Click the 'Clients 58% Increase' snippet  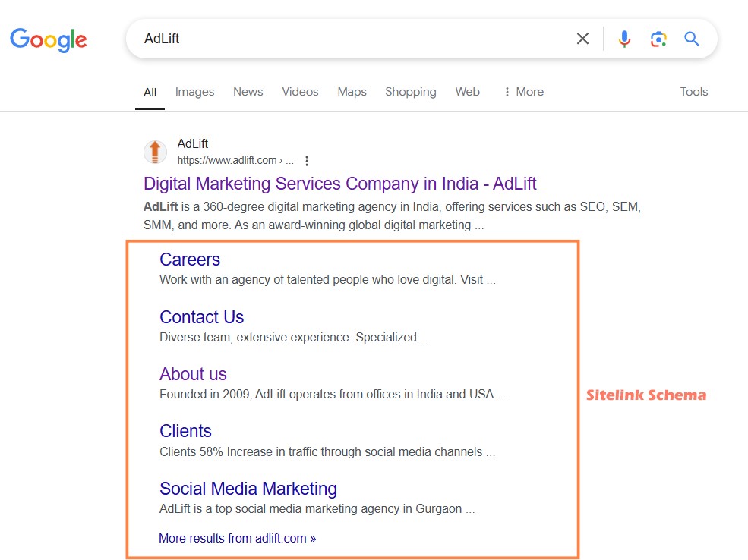tap(327, 451)
